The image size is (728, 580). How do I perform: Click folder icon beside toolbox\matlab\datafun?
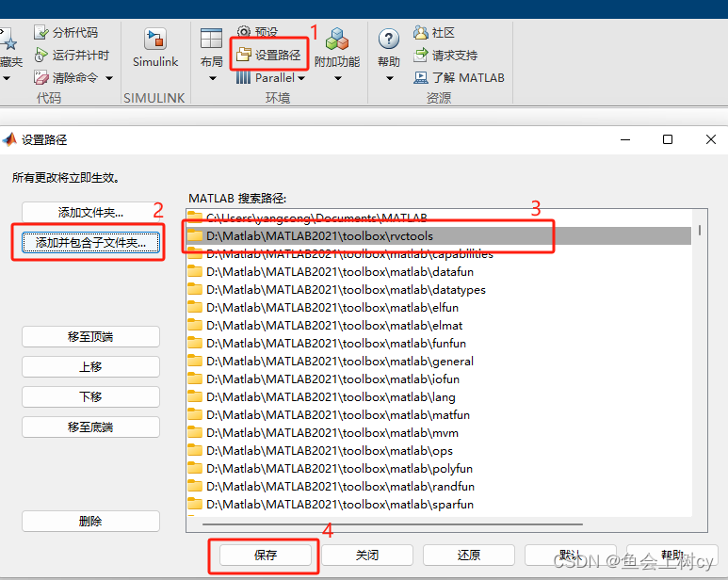tap(195, 271)
